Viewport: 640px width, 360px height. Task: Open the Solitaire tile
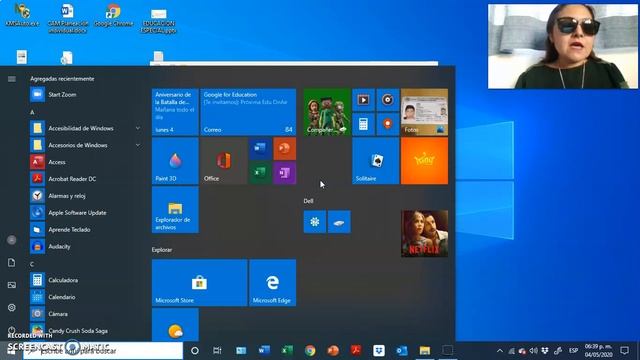(376, 161)
